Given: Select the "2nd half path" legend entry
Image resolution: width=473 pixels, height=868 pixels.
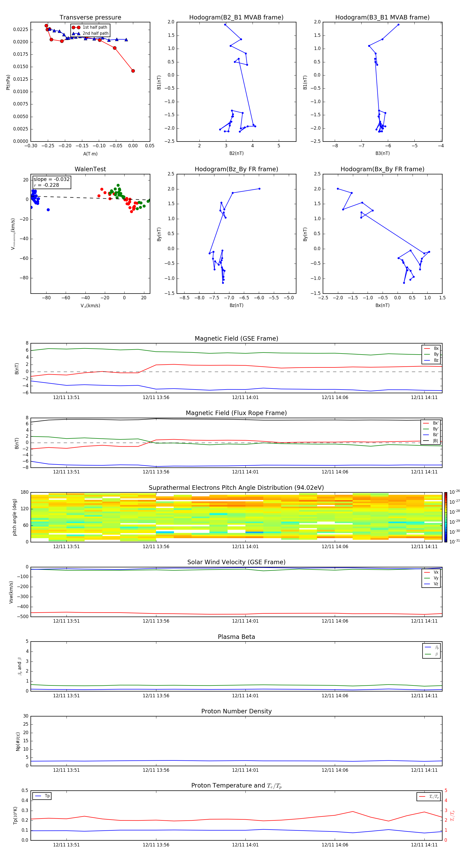Looking at the screenshot, I should pos(90,33).
